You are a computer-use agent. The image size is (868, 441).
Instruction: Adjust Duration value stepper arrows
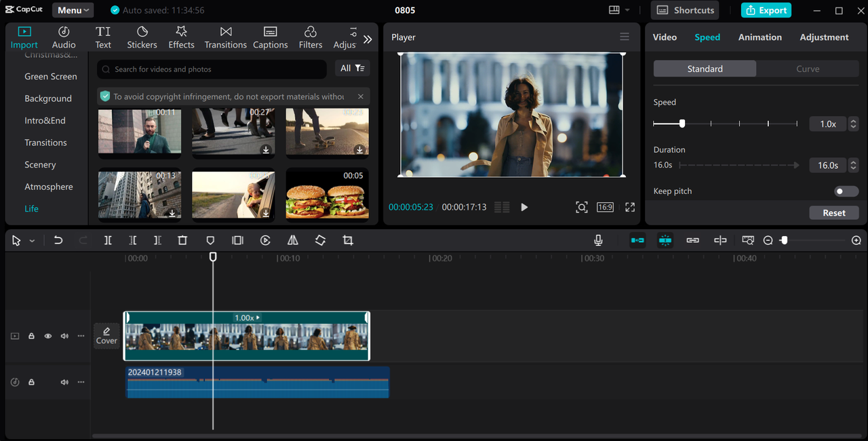(x=853, y=165)
